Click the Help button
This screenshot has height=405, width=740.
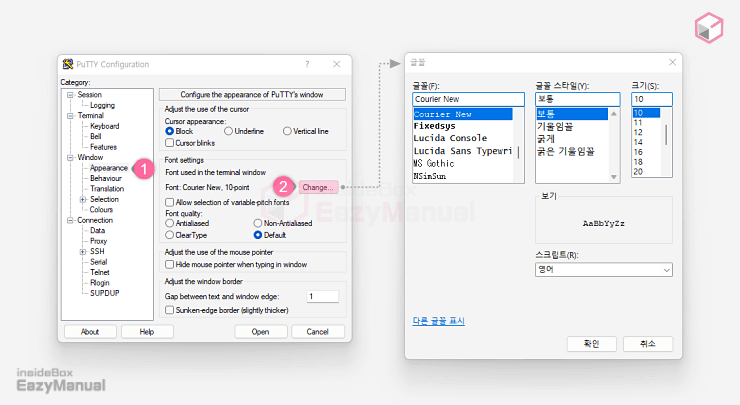[147, 332]
